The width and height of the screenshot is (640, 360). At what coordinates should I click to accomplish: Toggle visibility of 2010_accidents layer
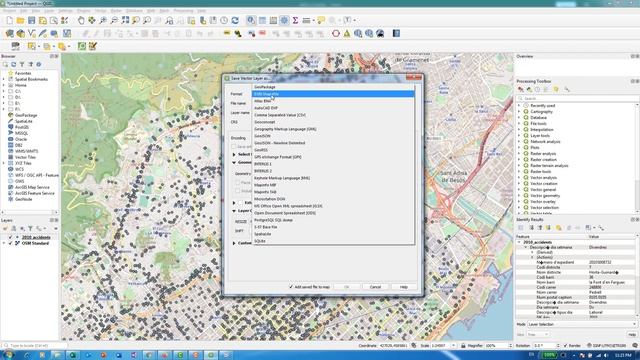tap(11, 237)
